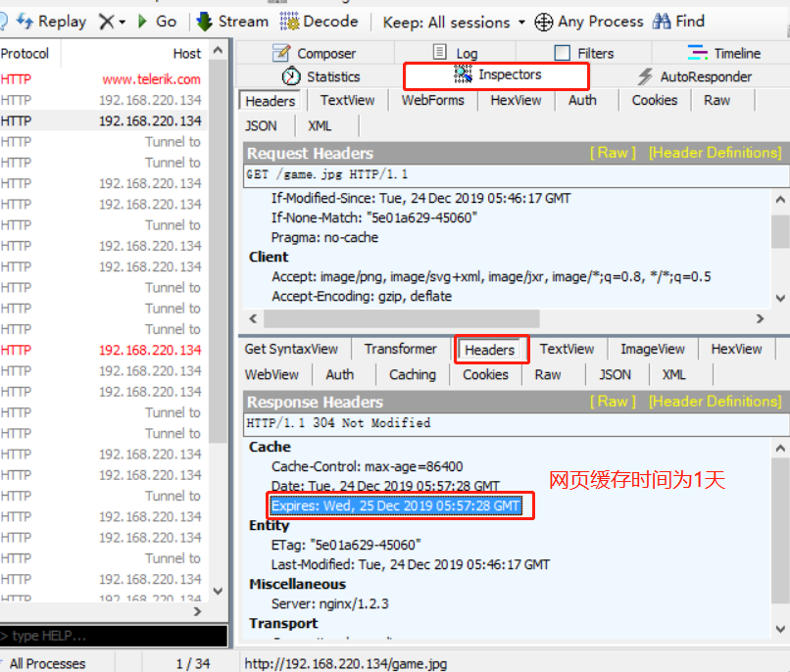
Task: Click the Host column header
Action: click(135, 53)
